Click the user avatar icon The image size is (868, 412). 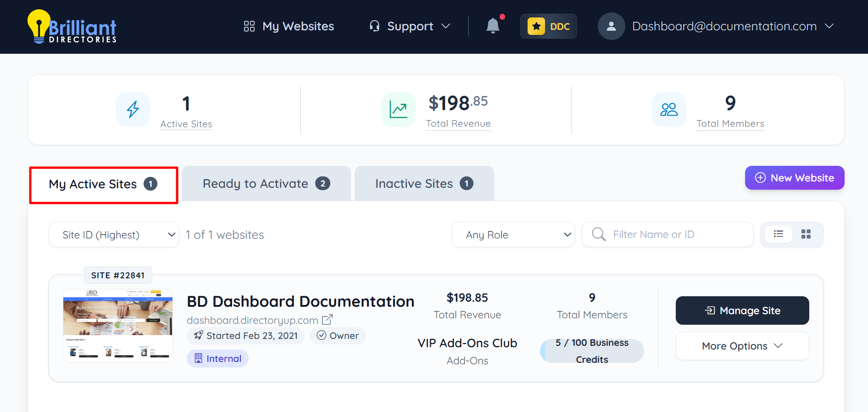611,26
